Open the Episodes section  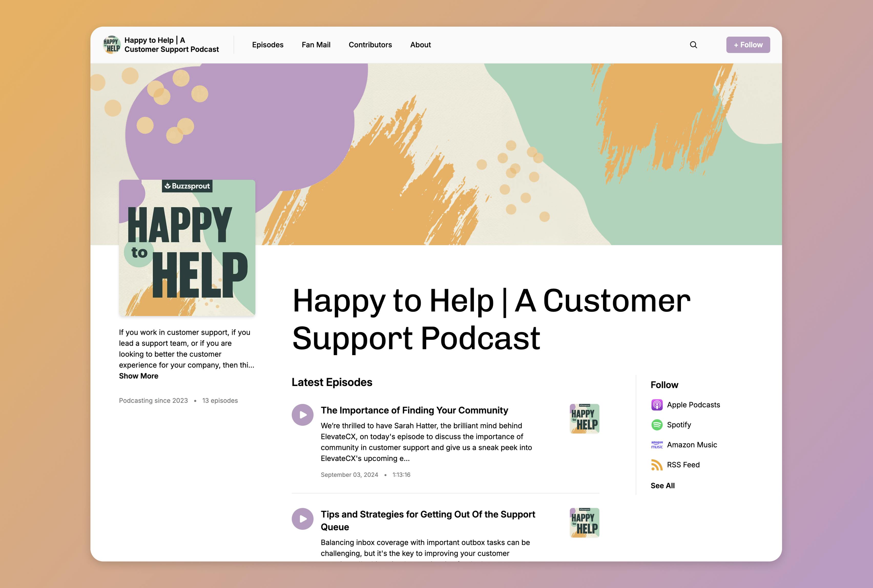coord(268,45)
